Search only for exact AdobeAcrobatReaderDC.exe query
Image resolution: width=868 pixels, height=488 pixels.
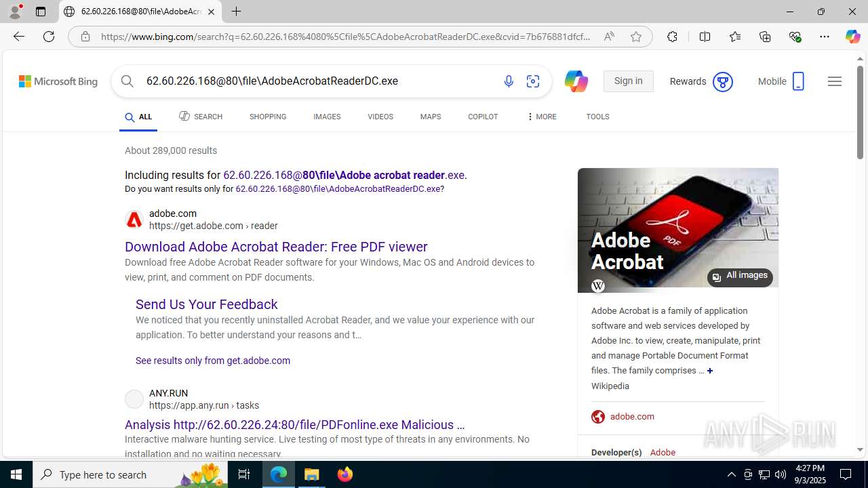(338, 189)
